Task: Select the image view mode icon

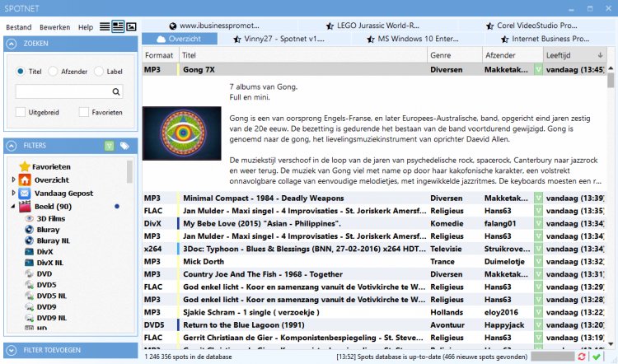Action: (x=131, y=26)
